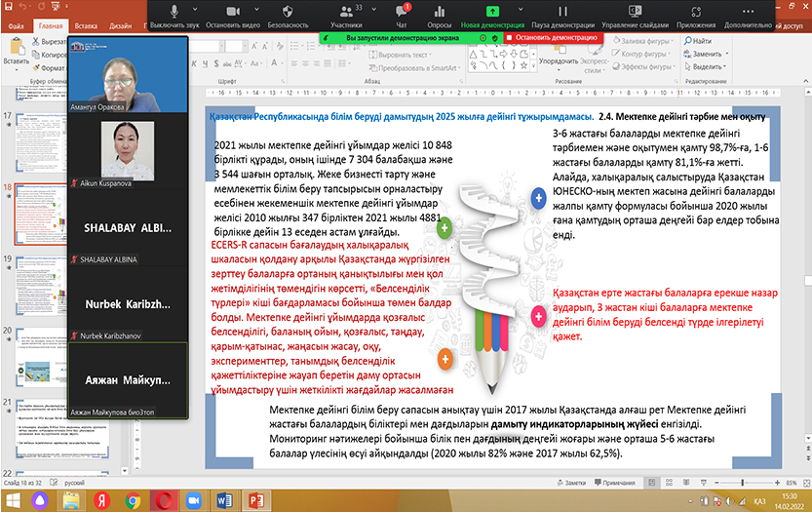The width and height of the screenshot is (812, 512).
Task: Open Word from the Windows taskbar
Action: pyautogui.click(x=223, y=501)
